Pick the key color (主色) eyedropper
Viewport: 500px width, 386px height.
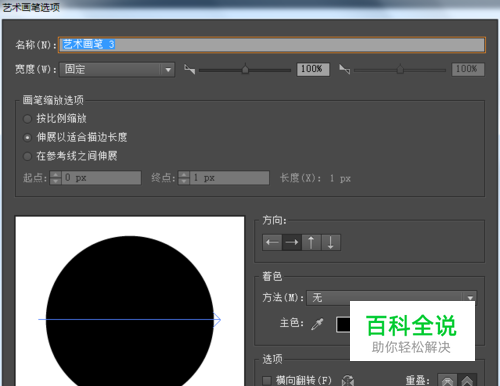click(317, 324)
